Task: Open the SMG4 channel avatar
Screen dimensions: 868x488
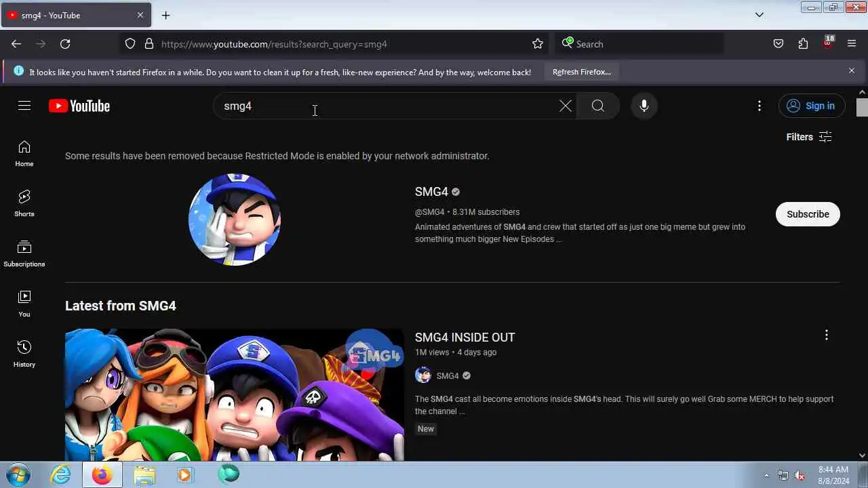Action: point(235,220)
